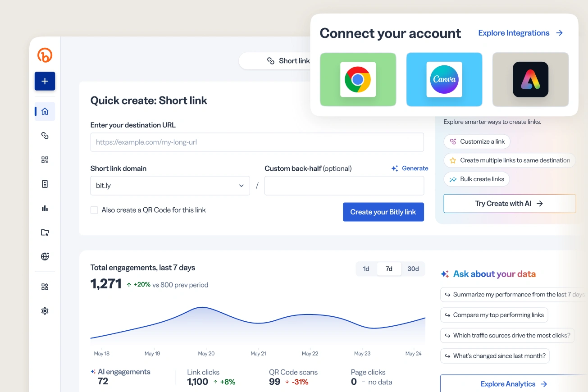
Task: Click the Customize a link icon
Action: (453, 141)
